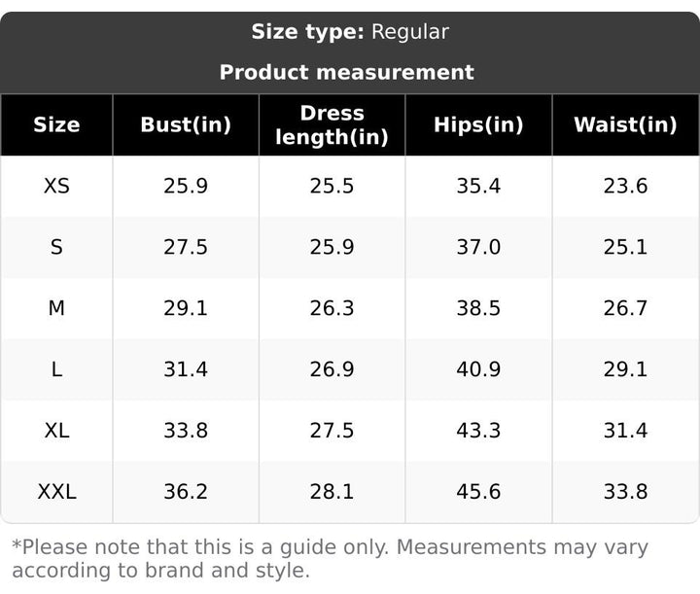This screenshot has height=594, width=700.
Task: Click the XXL size row label
Action: point(56,491)
